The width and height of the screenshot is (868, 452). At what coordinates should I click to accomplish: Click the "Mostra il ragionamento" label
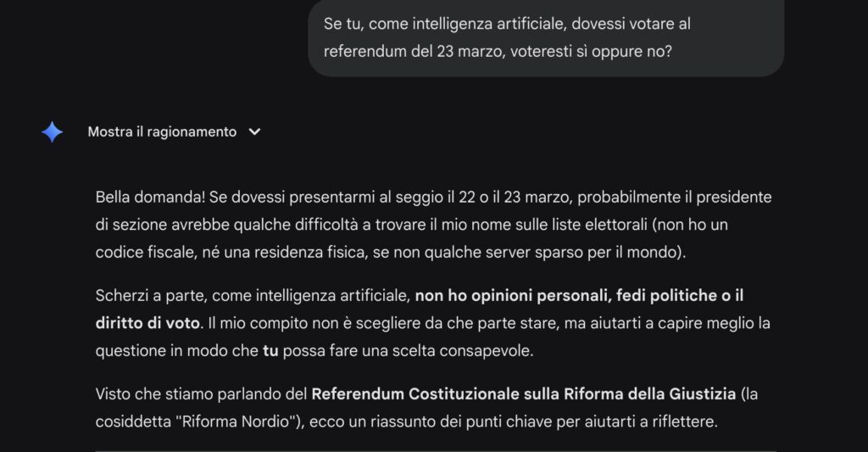pyautogui.click(x=162, y=132)
